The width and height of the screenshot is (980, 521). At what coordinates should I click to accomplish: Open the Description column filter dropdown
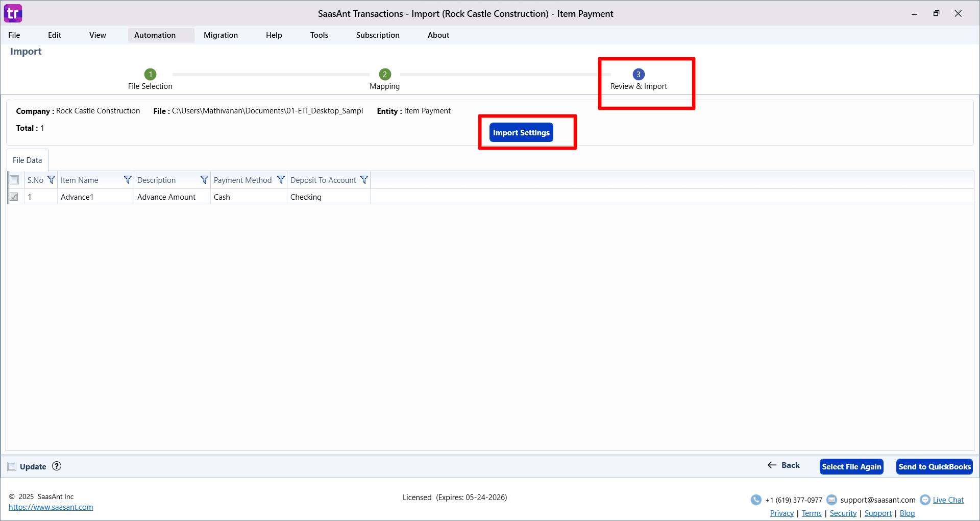[x=204, y=180]
